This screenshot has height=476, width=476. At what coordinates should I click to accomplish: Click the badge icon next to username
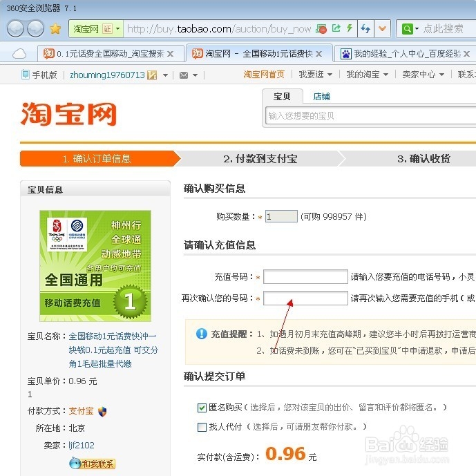152,75
